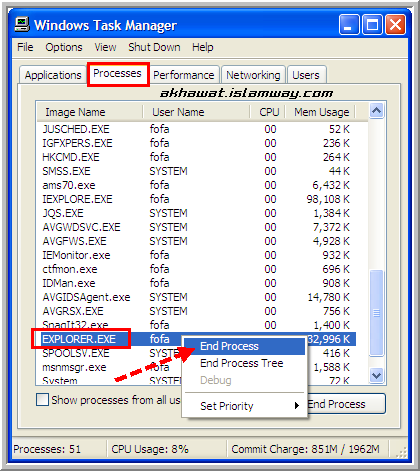420x471 pixels.
Task: Select the AVGFWS.EXE process
Action: coord(196,241)
